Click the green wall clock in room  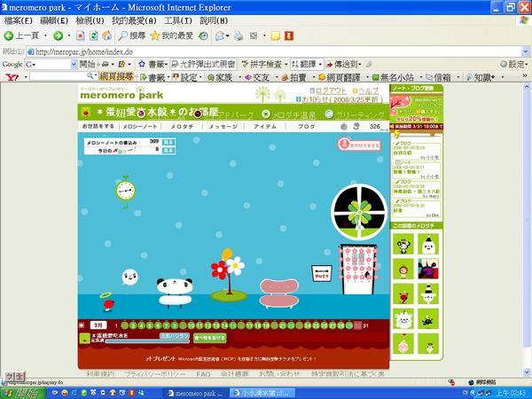(125, 191)
